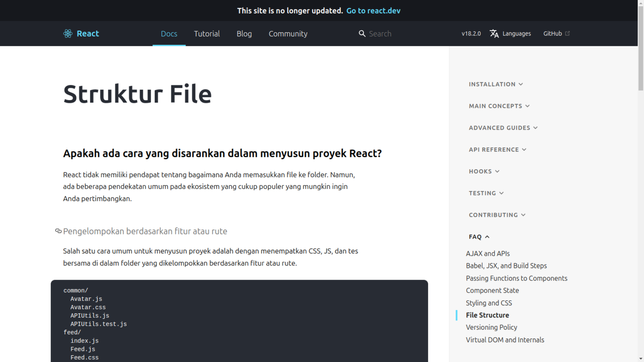Switch to the Tutorial tab
Screen dimensions: 644x362
pos(206,34)
